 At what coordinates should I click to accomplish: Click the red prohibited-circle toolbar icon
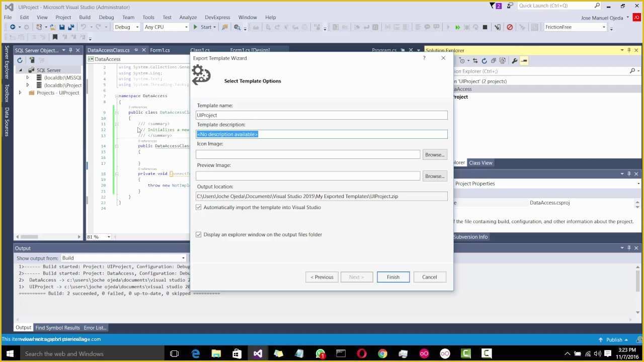point(510,27)
